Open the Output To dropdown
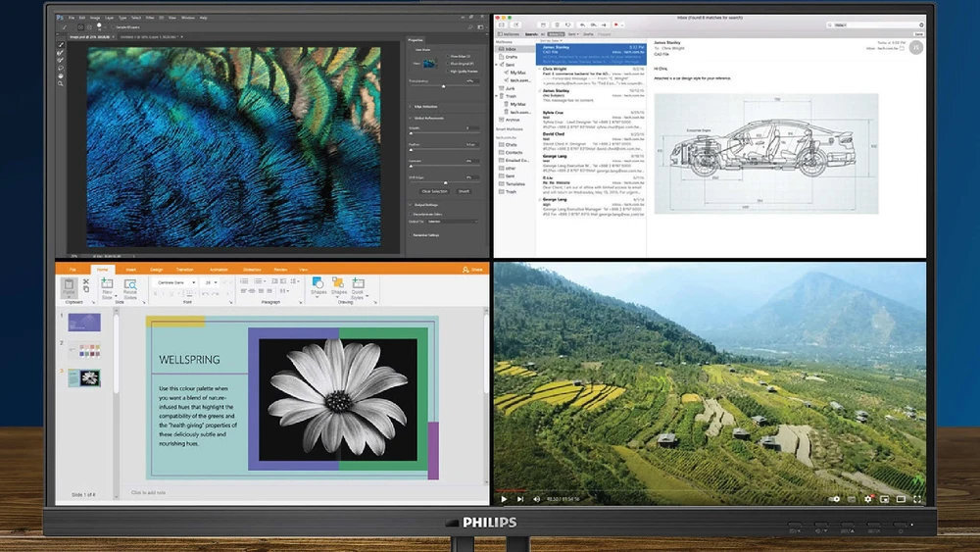The width and height of the screenshot is (980, 552). [453, 222]
